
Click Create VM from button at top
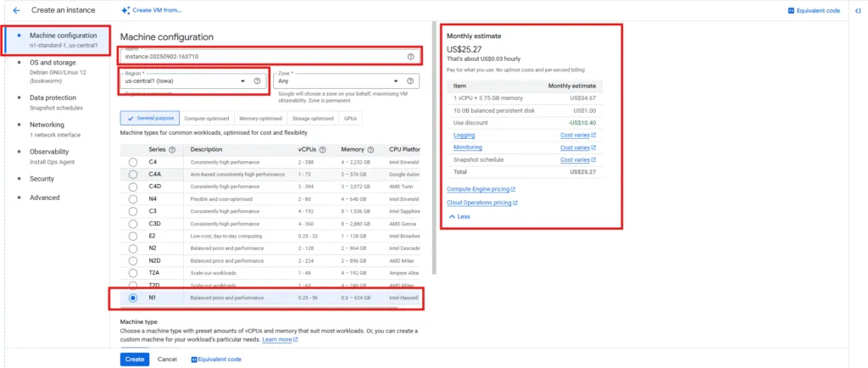point(151,10)
